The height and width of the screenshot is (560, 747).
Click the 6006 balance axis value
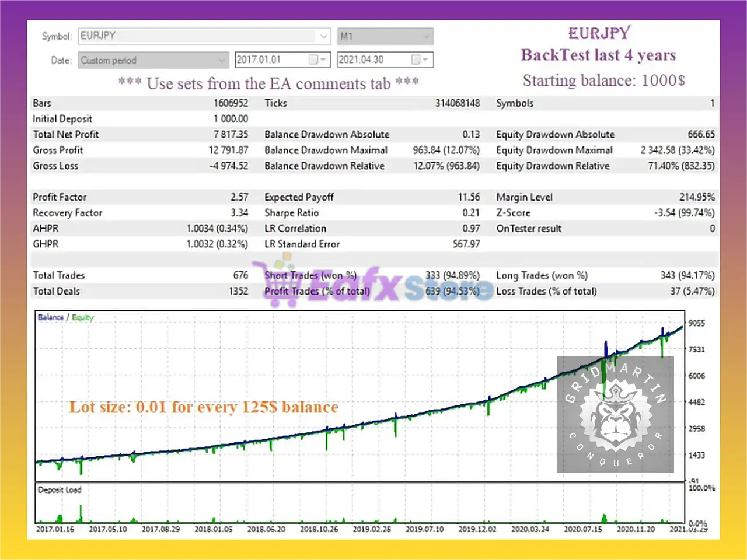(697, 376)
